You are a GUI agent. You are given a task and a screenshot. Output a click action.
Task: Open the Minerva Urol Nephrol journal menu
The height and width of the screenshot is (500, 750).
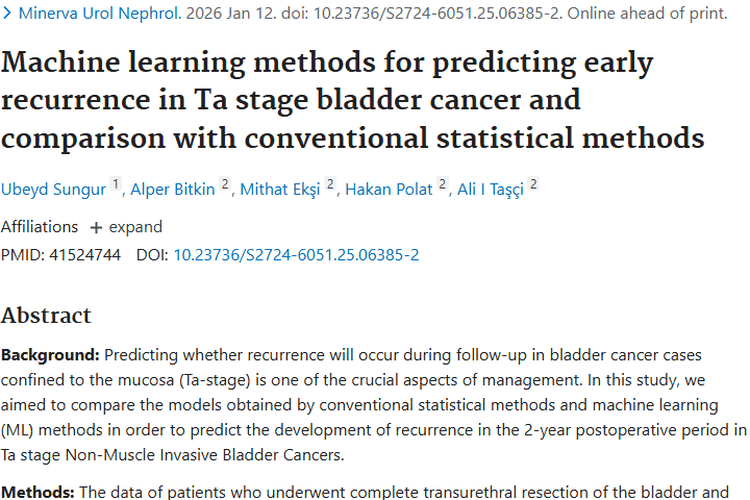[x=100, y=15]
